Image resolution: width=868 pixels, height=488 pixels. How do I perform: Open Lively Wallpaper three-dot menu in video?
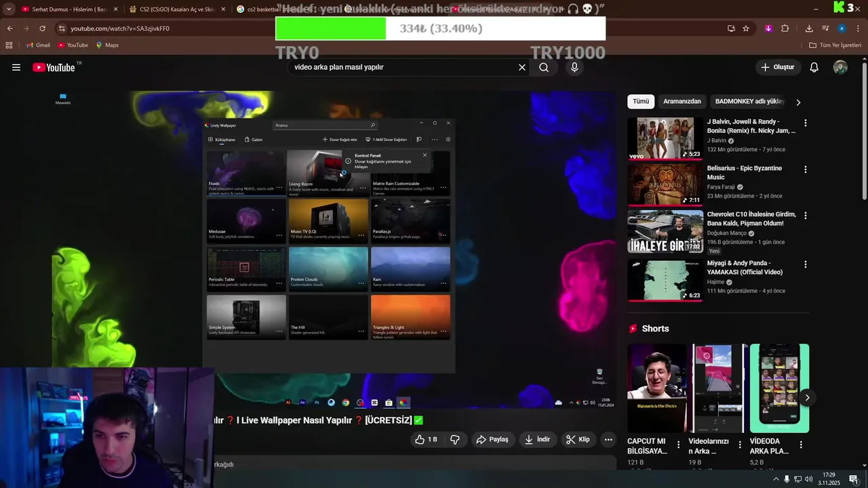tap(435, 140)
